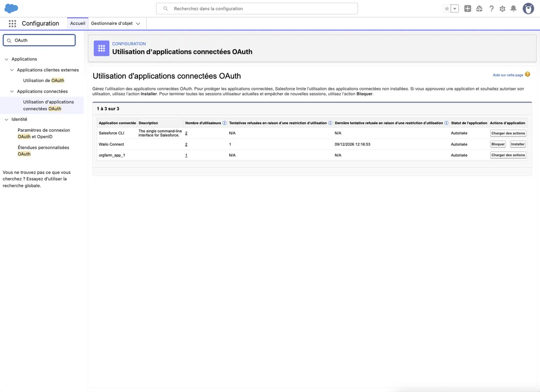Open user count 2 for Salesforce CLI
This screenshot has height=392, width=540.
click(x=186, y=134)
